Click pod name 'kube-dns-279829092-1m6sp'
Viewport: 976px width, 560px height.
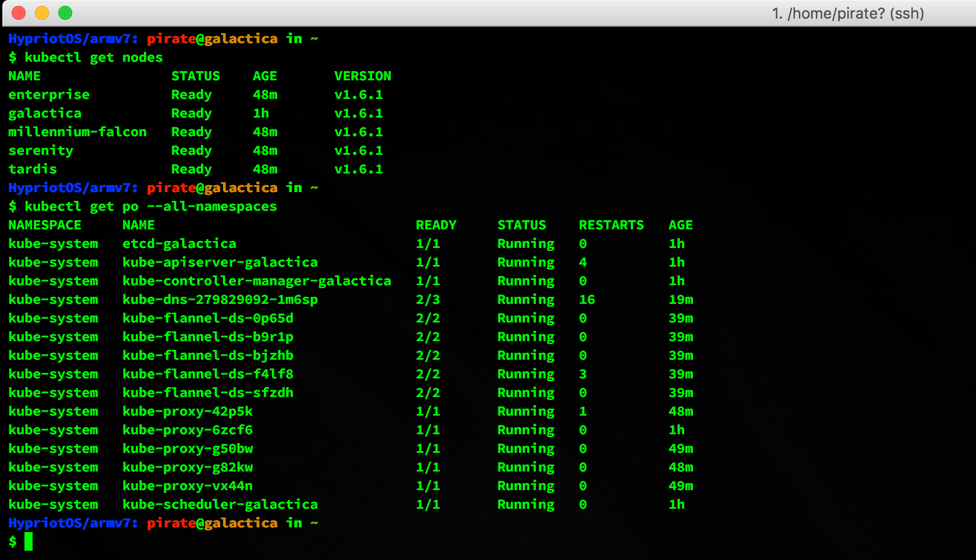pos(220,300)
